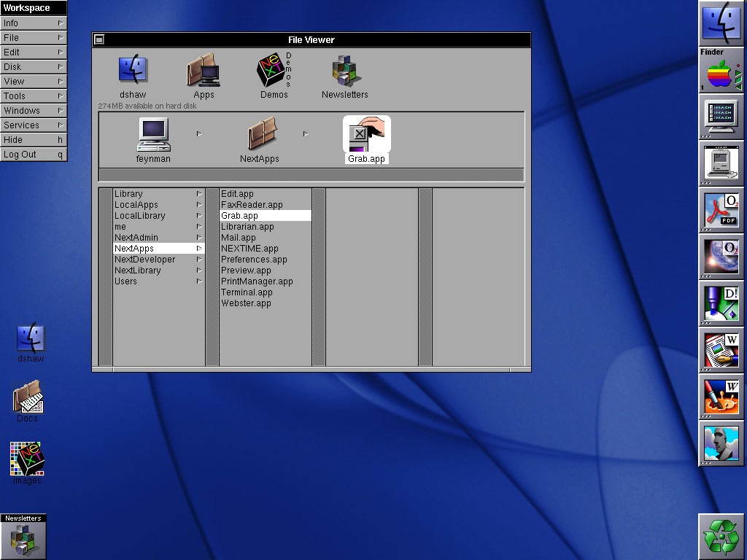747x560 pixels.
Task: Open the NeXT Demos shelf icon
Action: coord(274,69)
